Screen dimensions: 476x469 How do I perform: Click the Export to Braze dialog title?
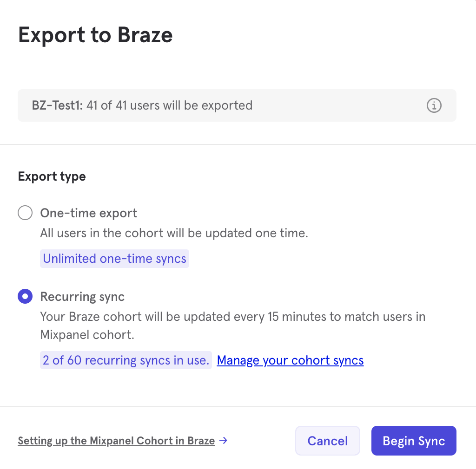point(95,36)
